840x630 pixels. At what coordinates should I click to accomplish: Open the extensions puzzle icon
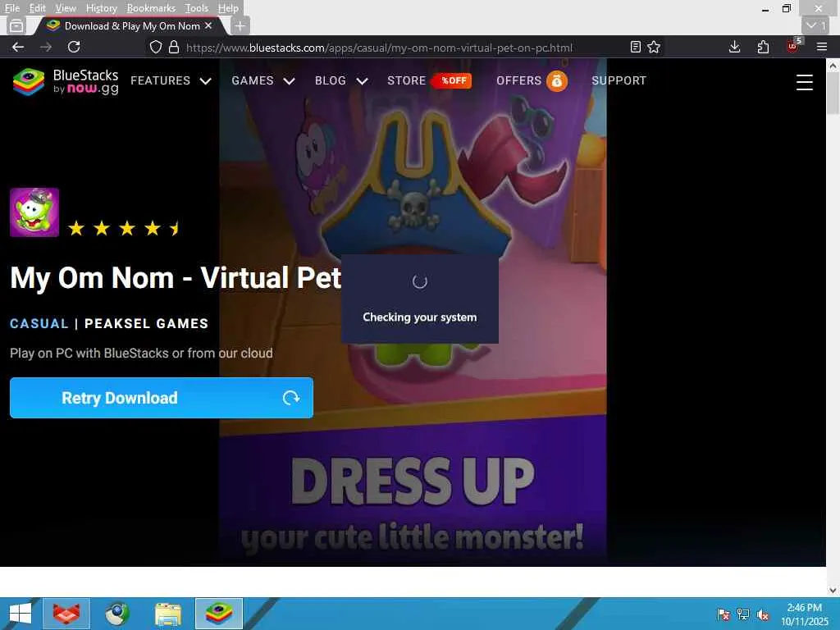point(763,47)
